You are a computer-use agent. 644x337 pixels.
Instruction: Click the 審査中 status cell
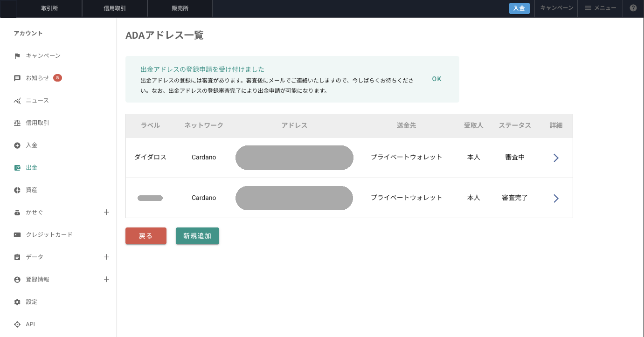(515, 157)
